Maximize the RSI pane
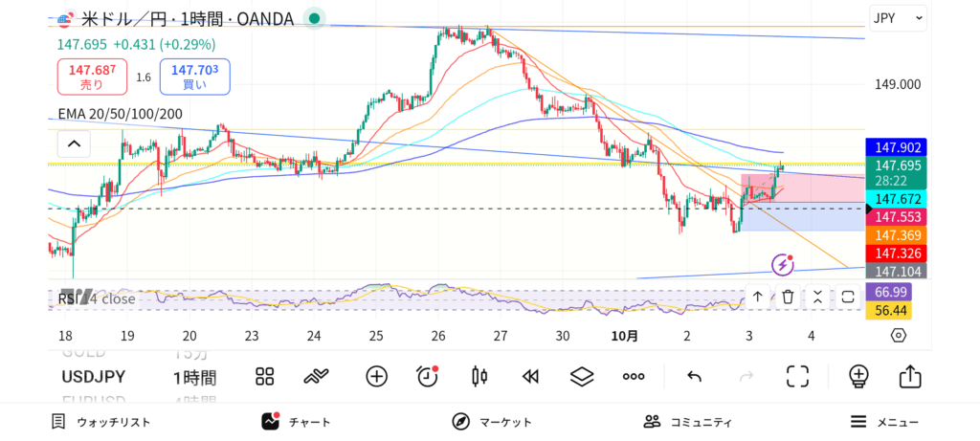Screen dimensions: 980x441 click(848, 297)
